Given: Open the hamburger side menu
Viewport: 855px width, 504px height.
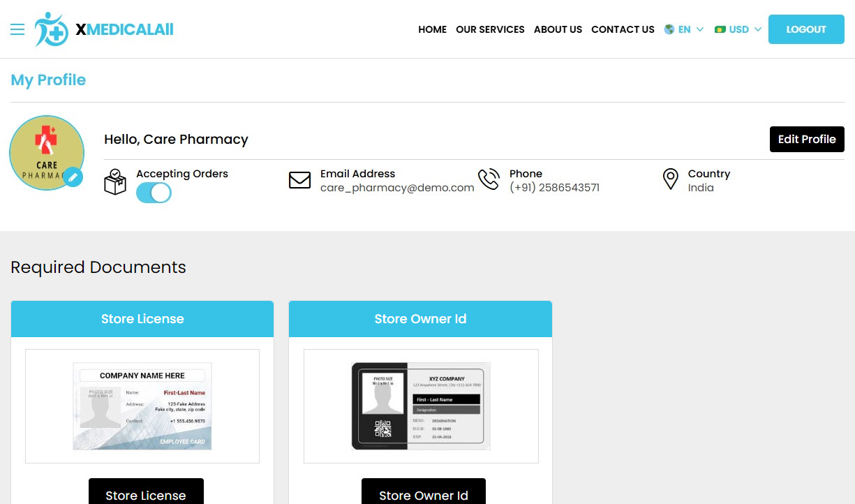Looking at the screenshot, I should coord(17,29).
